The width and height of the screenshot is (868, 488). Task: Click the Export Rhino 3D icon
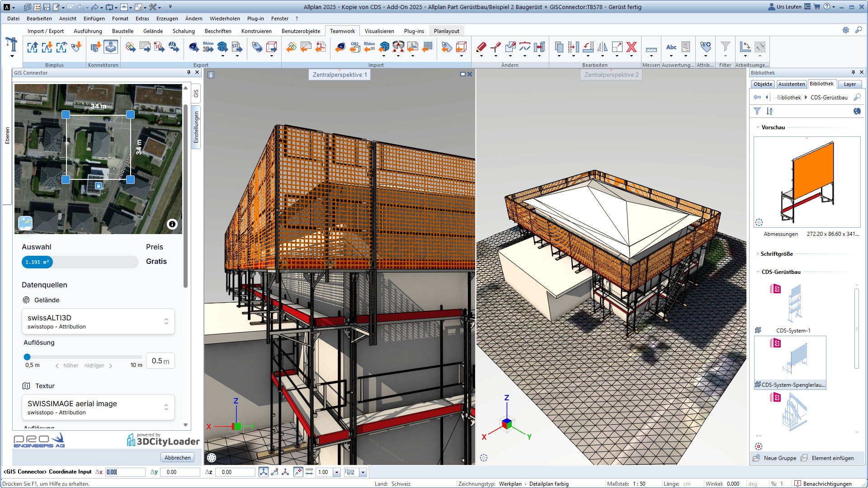[x=208, y=47]
